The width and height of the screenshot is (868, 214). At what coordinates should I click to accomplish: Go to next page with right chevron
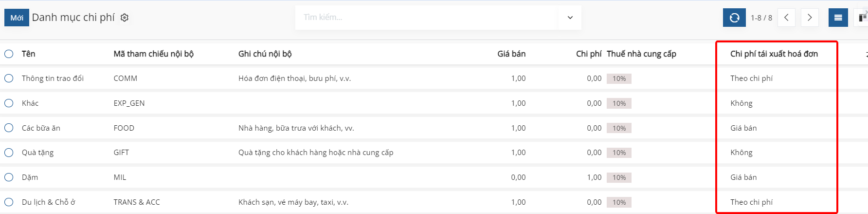810,18
